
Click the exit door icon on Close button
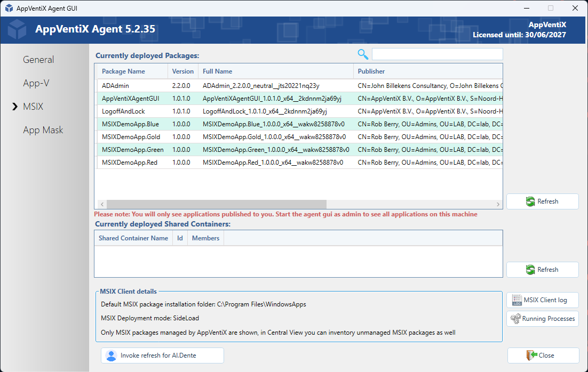532,355
